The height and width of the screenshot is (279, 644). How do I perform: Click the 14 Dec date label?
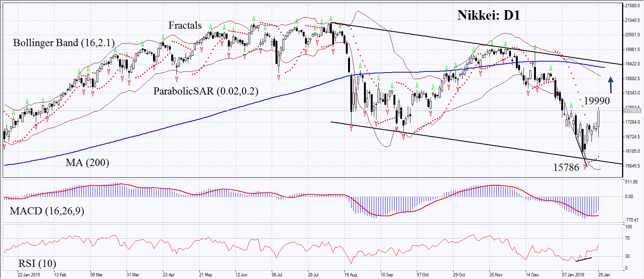point(532,275)
